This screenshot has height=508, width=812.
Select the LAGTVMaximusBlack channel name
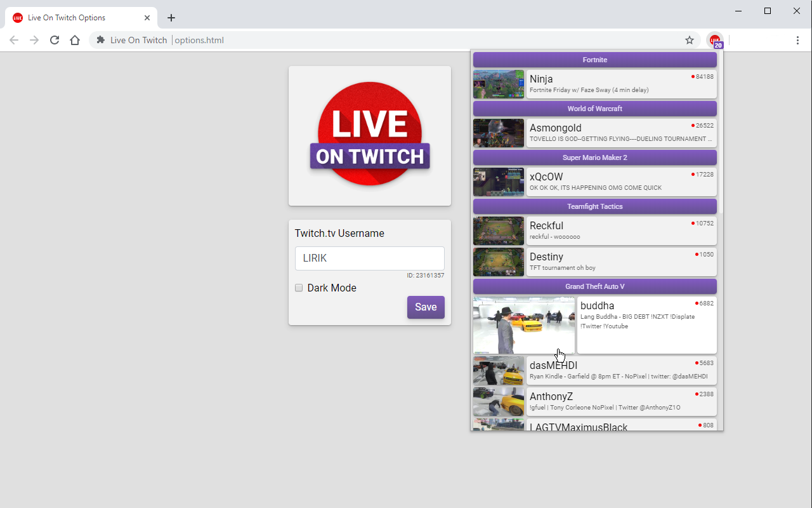click(579, 427)
